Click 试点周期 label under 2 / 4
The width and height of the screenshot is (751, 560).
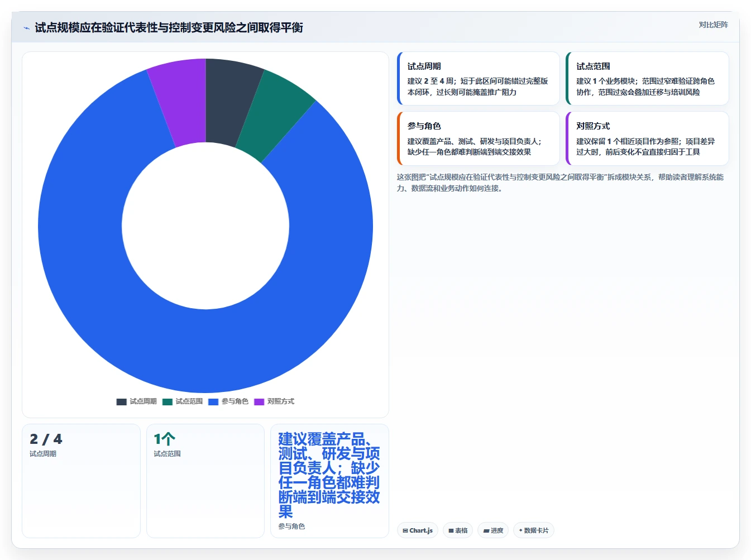coord(43,454)
